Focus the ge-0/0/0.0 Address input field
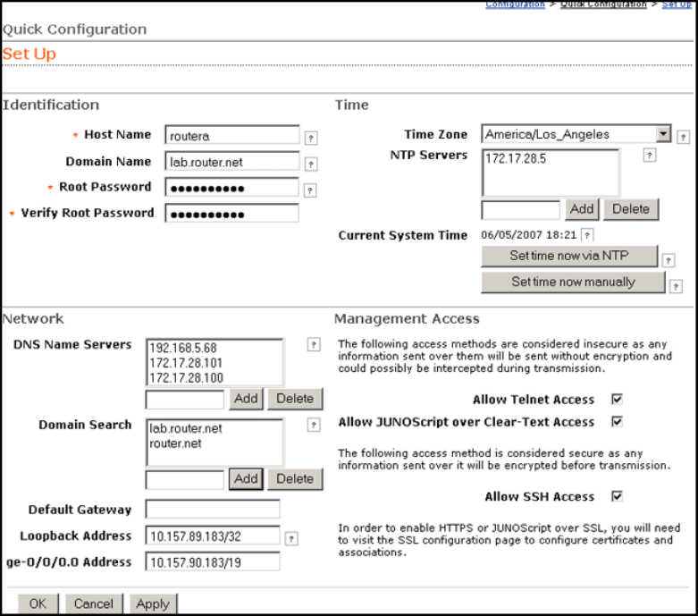This screenshot has height=616, width=698. [x=213, y=561]
